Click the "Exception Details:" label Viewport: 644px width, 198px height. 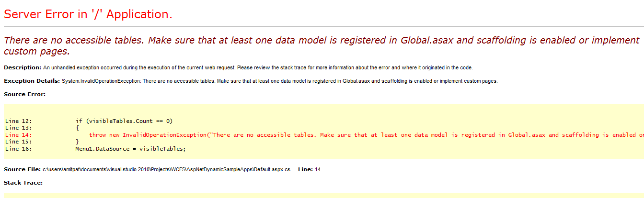32,81
